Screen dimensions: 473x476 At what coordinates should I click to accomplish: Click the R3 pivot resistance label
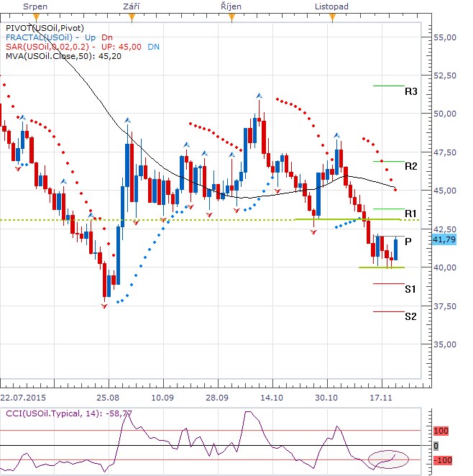tap(410, 91)
